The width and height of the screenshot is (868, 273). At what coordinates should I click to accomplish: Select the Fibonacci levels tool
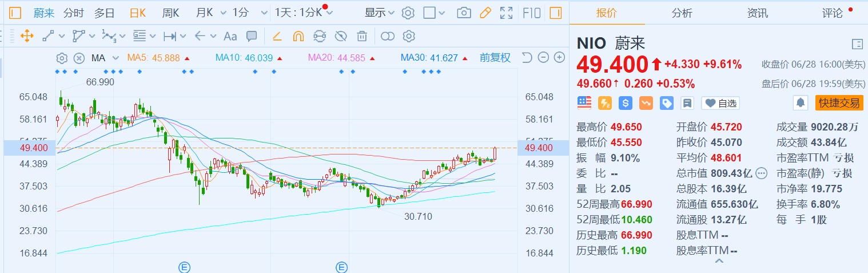[140, 36]
